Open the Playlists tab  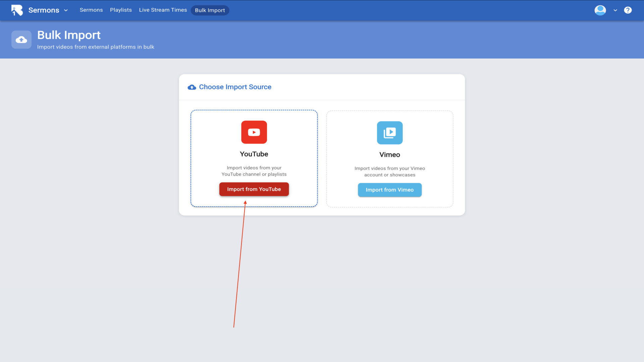(121, 10)
